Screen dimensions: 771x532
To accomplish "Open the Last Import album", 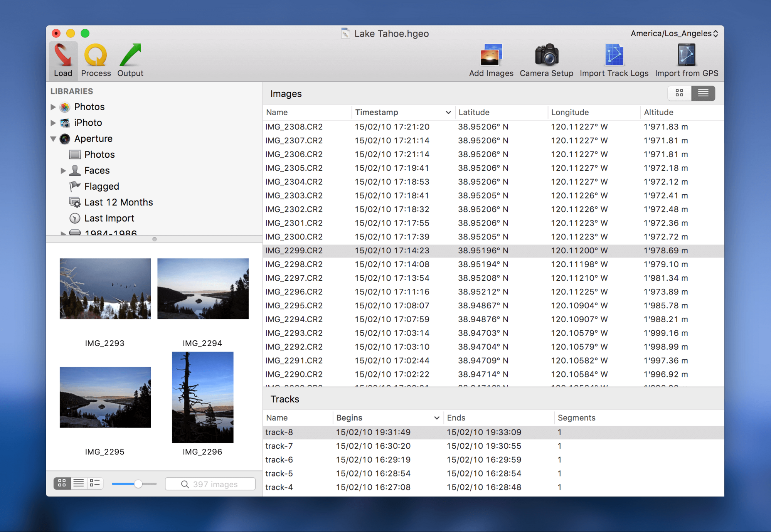I will click(109, 218).
